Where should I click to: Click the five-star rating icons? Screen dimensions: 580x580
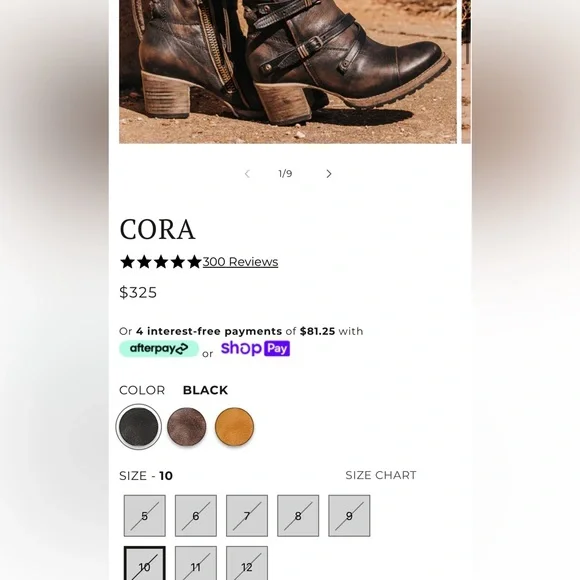coord(161,262)
